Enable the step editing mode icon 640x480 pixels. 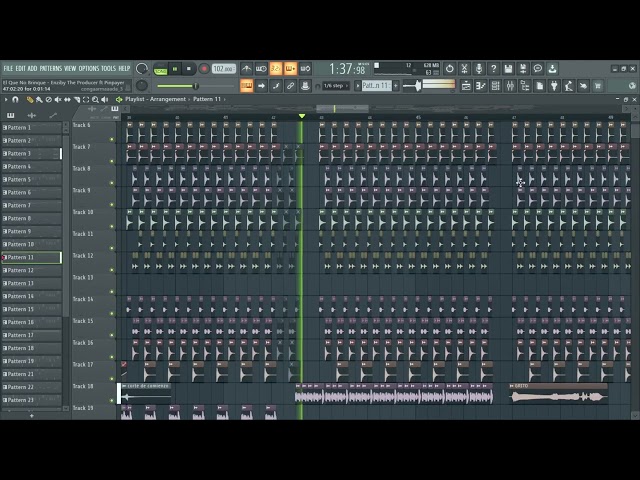click(276, 86)
